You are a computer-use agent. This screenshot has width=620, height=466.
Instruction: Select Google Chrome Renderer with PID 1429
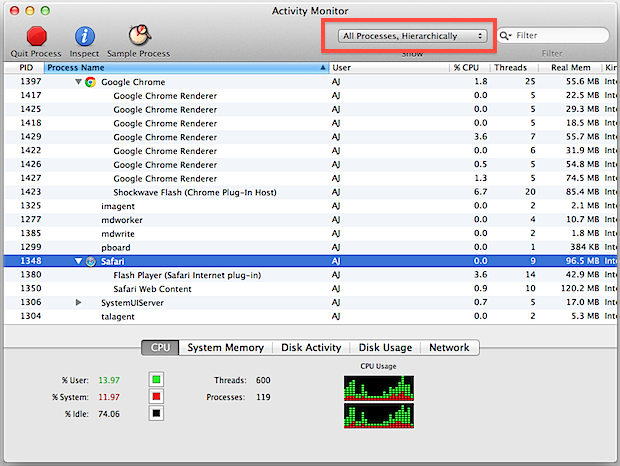pyautogui.click(x=310, y=137)
